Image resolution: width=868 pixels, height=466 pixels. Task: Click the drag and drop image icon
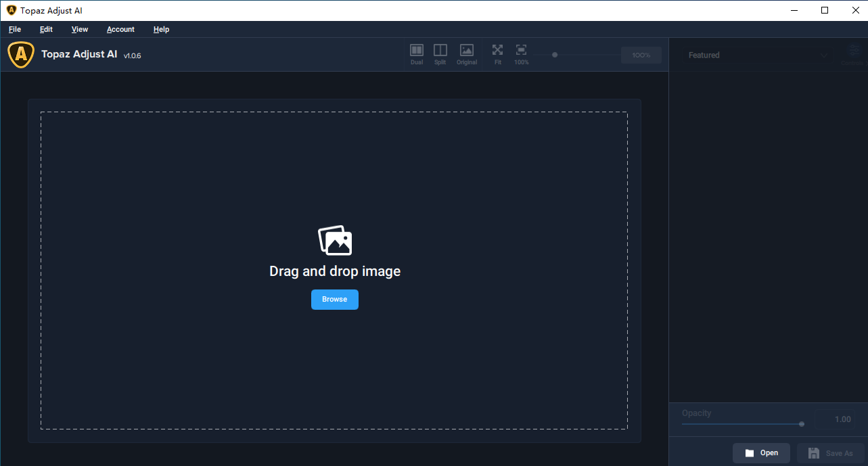pos(335,240)
